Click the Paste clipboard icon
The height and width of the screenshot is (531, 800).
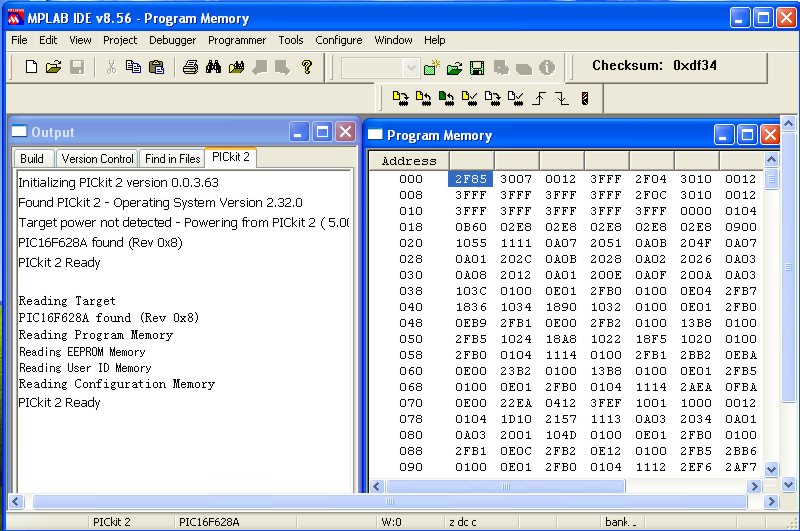[156, 67]
